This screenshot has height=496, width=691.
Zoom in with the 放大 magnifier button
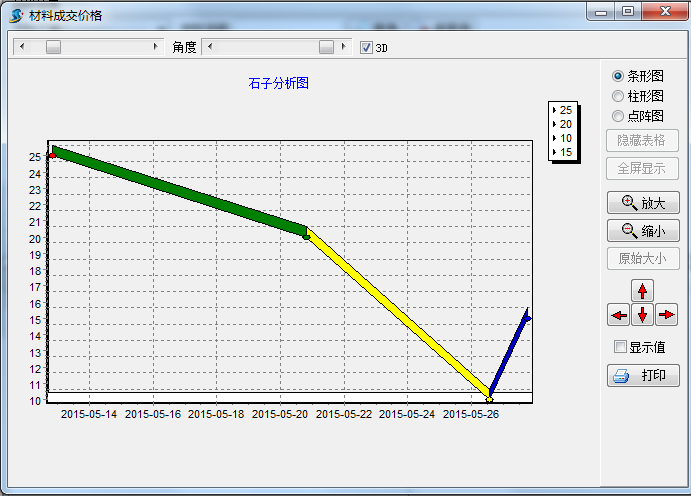(643, 203)
